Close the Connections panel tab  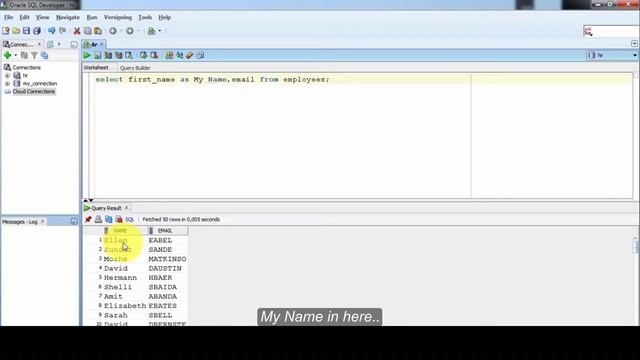pos(40,44)
